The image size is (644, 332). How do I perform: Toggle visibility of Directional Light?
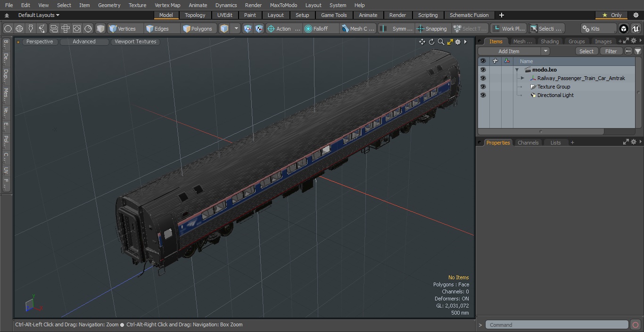click(x=483, y=95)
